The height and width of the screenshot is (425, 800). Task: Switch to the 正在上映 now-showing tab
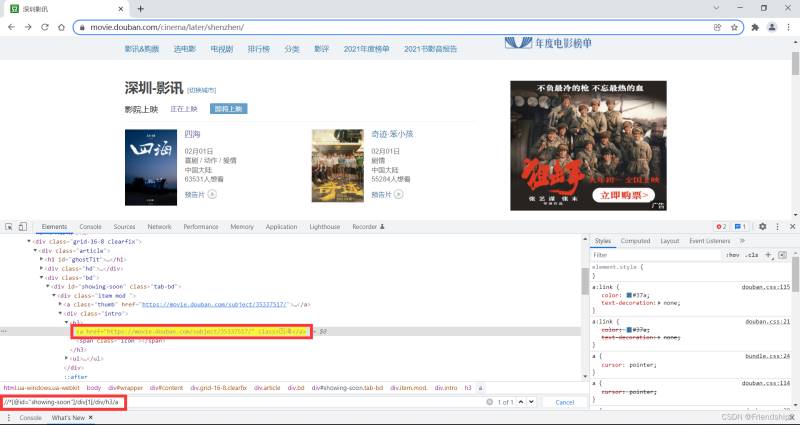pyautogui.click(x=184, y=109)
